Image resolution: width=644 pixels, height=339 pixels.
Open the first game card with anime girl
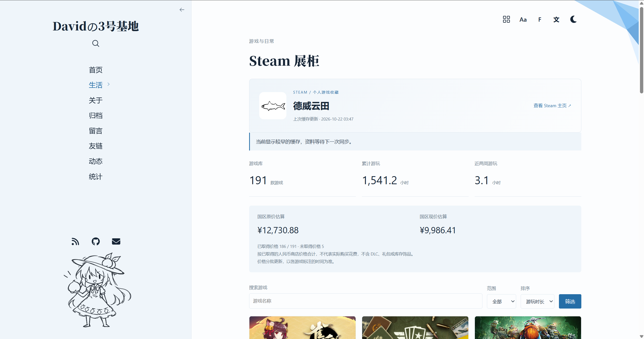(302, 327)
